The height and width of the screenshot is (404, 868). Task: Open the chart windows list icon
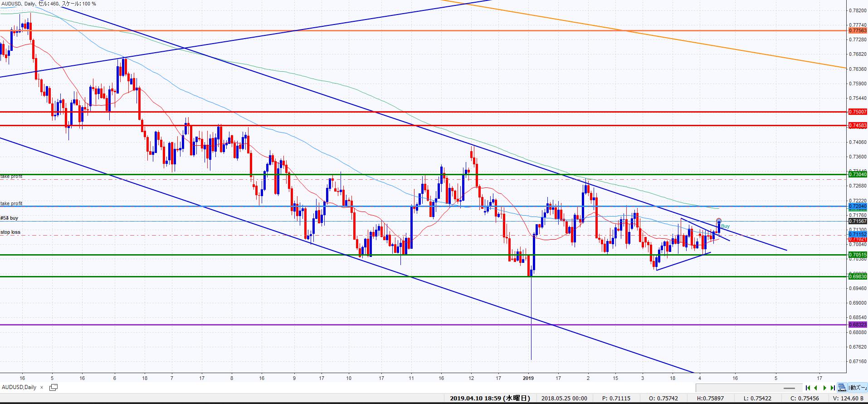pyautogui.click(x=53, y=387)
